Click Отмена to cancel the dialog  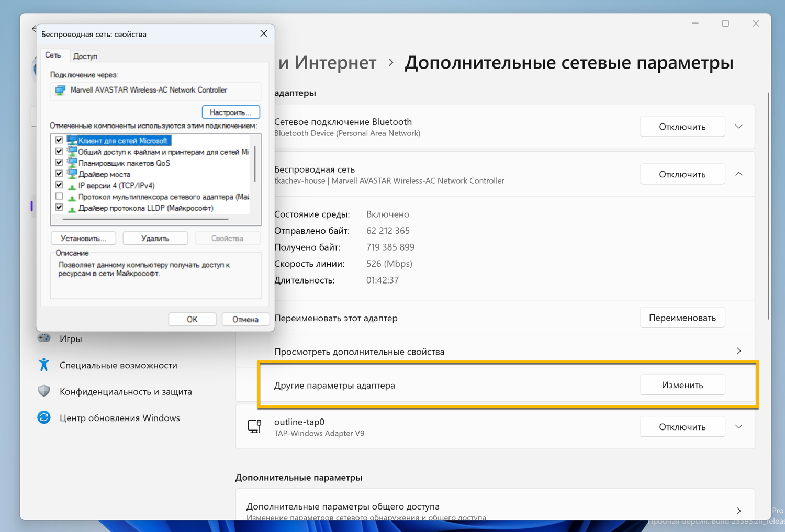pos(245,319)
